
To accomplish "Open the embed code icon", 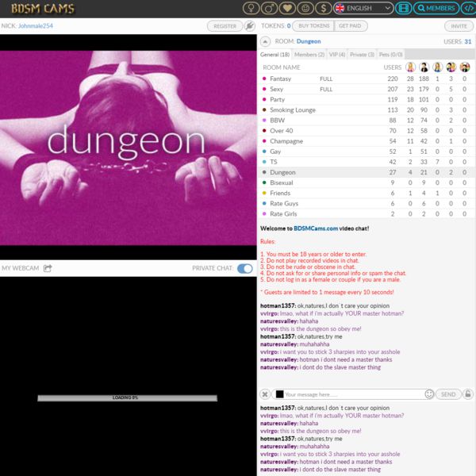I will [x=467, y=9].
